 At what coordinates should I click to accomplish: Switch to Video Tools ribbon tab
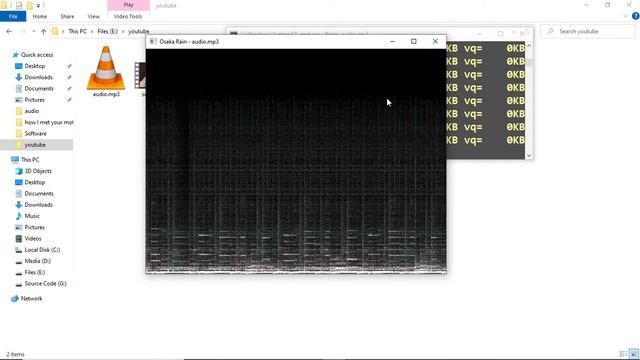click(128, 16)
